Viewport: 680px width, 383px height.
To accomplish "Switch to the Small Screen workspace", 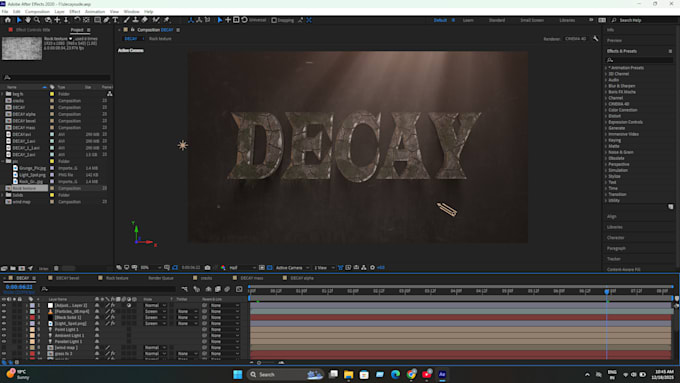I will coord(532,20).
